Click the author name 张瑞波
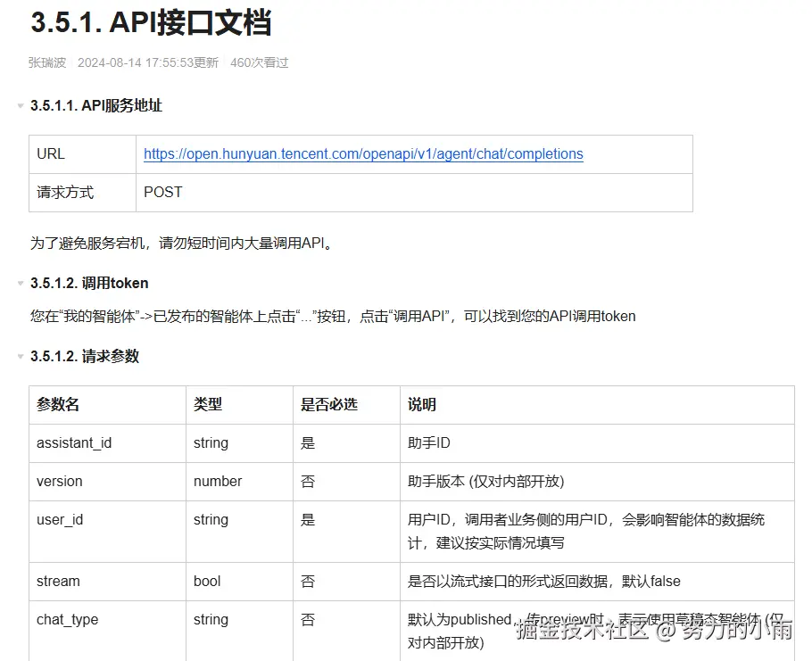 click(x=47, y=62)
